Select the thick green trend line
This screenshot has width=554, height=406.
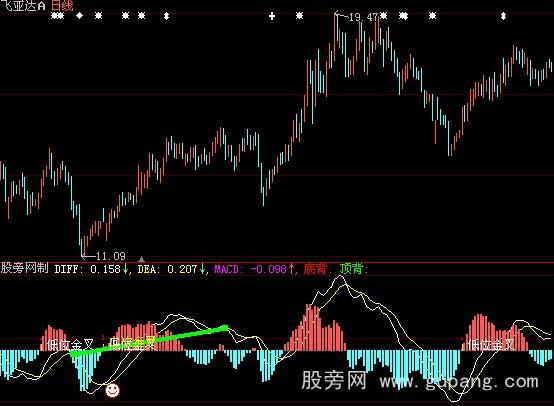pyautogui.click(x=149, y=341)
